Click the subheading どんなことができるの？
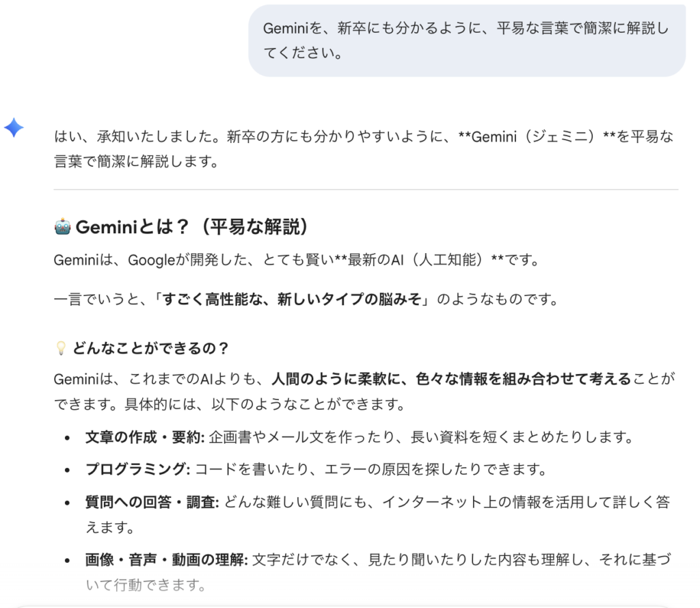 [150, 348]
